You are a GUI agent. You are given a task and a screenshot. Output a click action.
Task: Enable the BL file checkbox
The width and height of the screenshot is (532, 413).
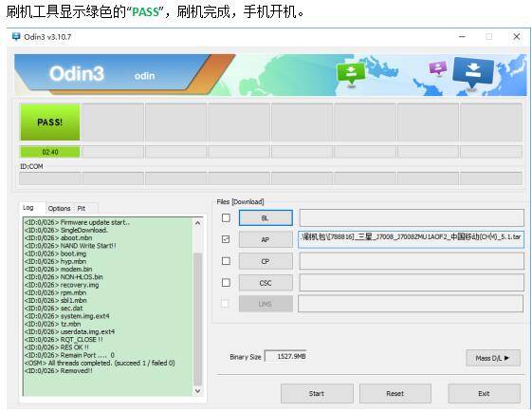click(226, 217)
